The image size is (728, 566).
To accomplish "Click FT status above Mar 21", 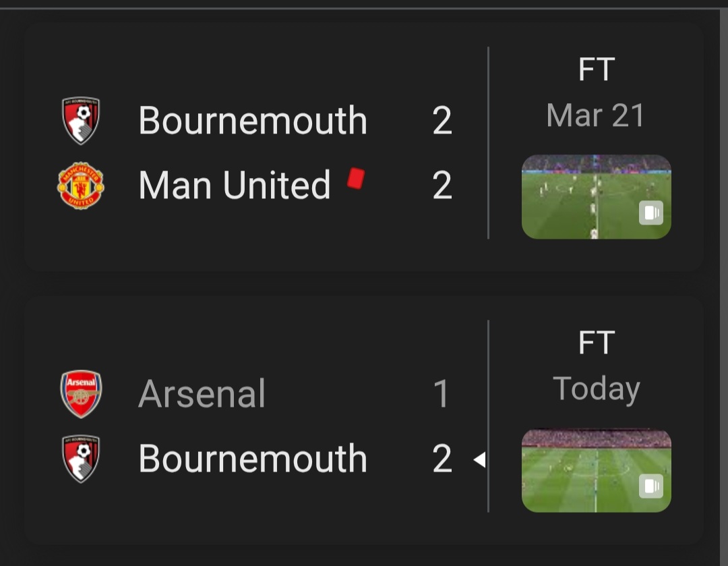I will click(596, 69).
